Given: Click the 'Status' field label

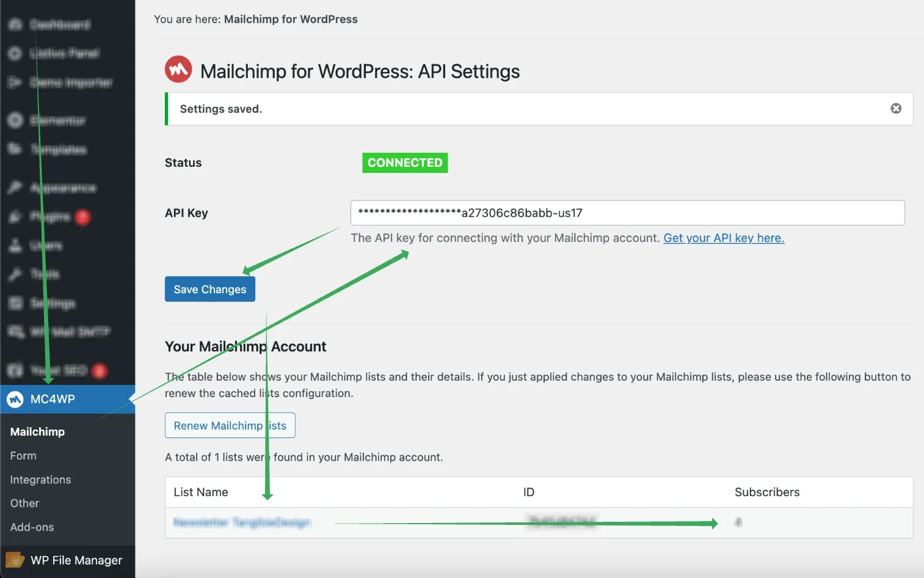Looking at the screenshot, I should (183, 163).
